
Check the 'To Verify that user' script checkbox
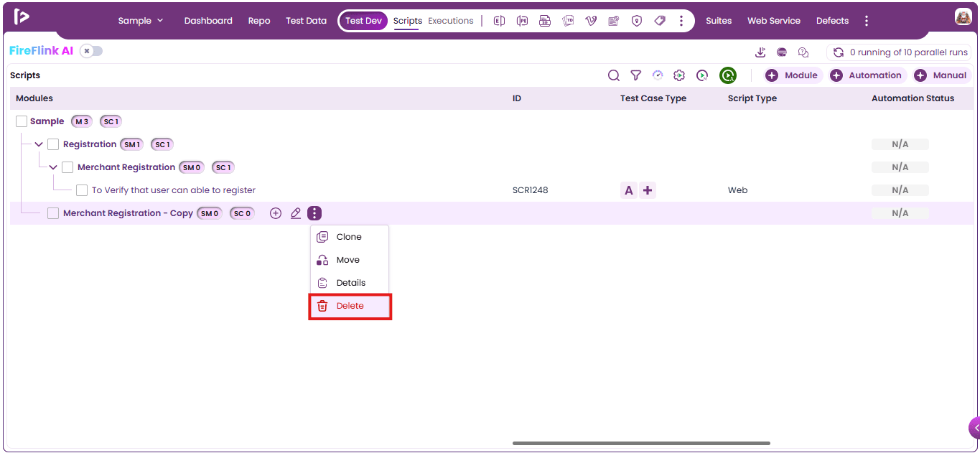click(82, 190)
